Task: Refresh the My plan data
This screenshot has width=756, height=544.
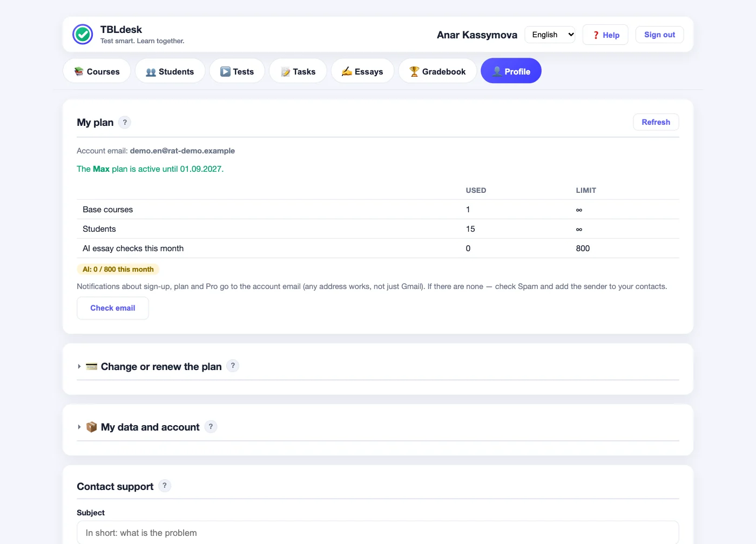Action: click(656, 122)
